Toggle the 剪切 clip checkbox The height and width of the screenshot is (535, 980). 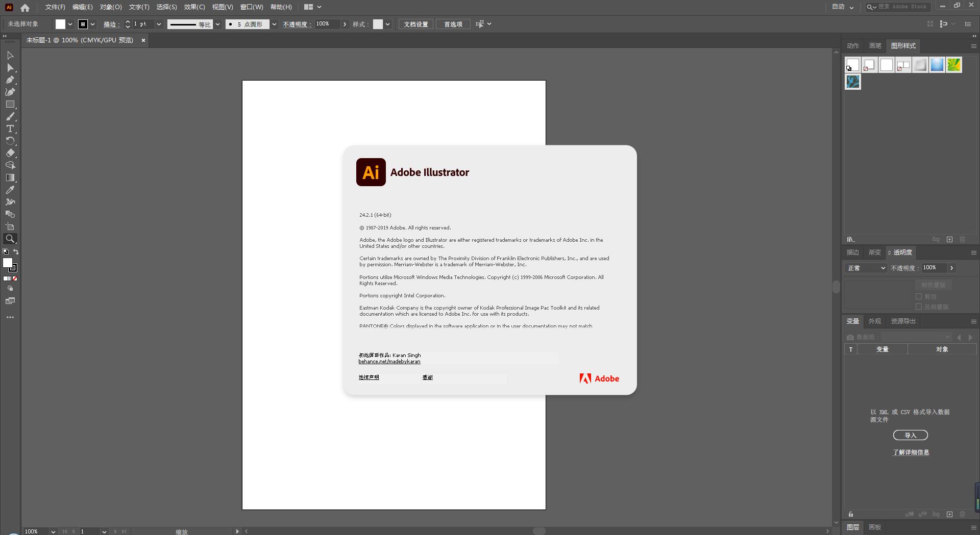tap(919, 296)
